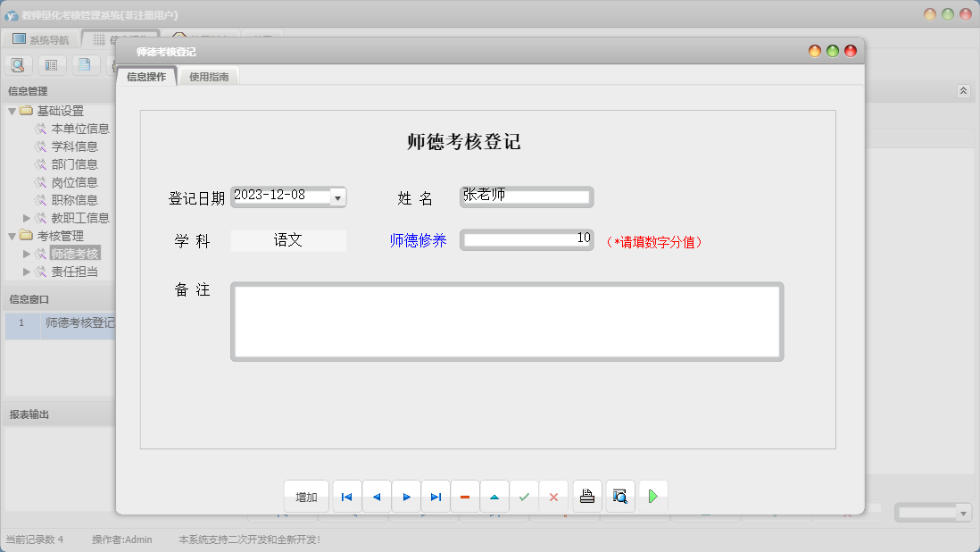The height and width of the screenshot is (552, 980).
Task: Execute with the green play icon
Action: 652,496
